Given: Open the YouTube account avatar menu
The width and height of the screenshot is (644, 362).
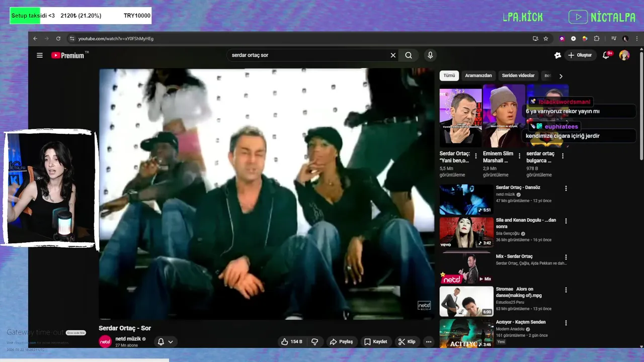Looking at the screenshot, I should (624, 55).
